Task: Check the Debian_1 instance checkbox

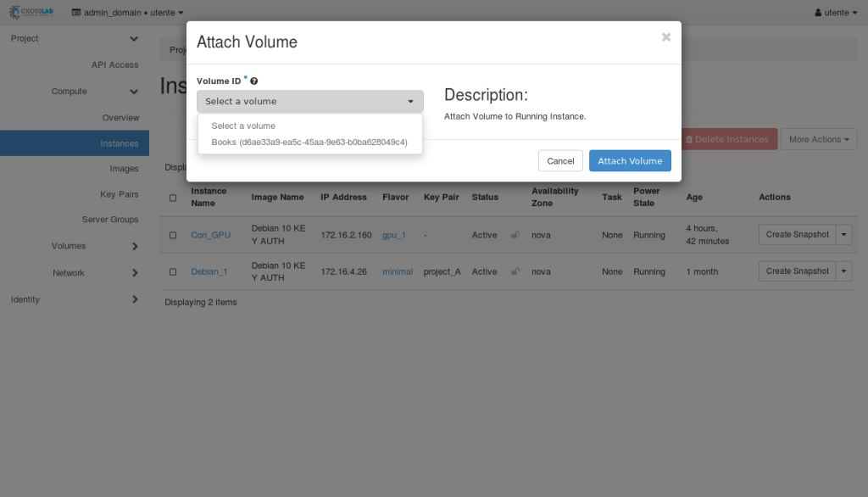Action: pos(173,271)
